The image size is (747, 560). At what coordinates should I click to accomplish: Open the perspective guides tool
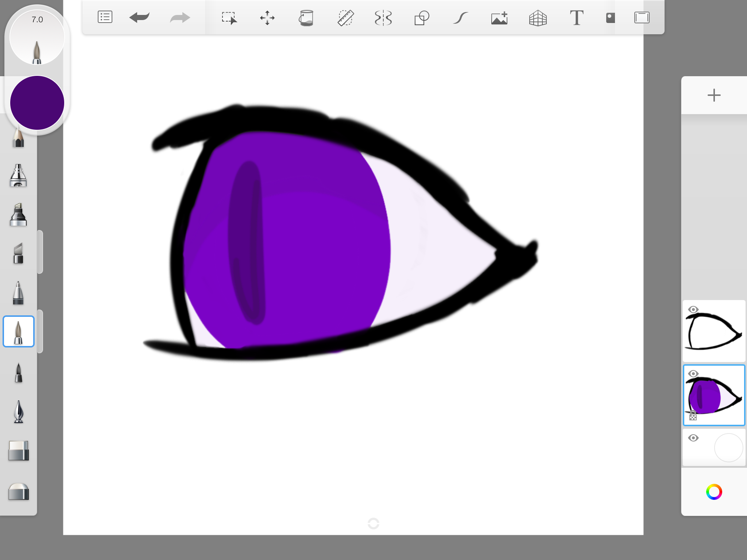pyautogui.click(x=538, y=17)
